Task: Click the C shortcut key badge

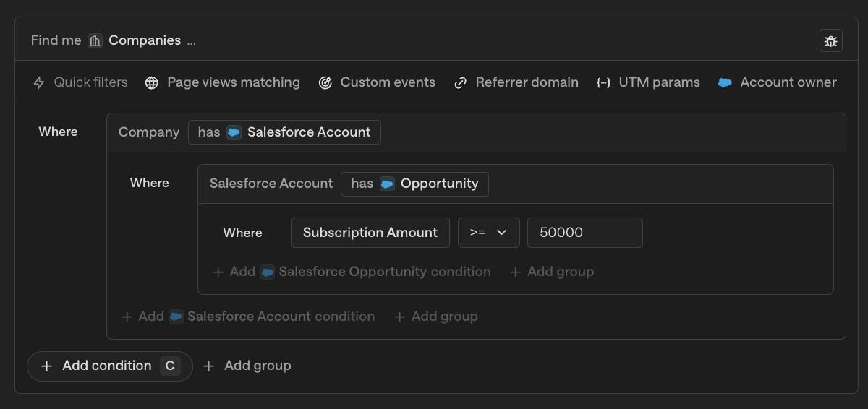Action: [170, 366]
